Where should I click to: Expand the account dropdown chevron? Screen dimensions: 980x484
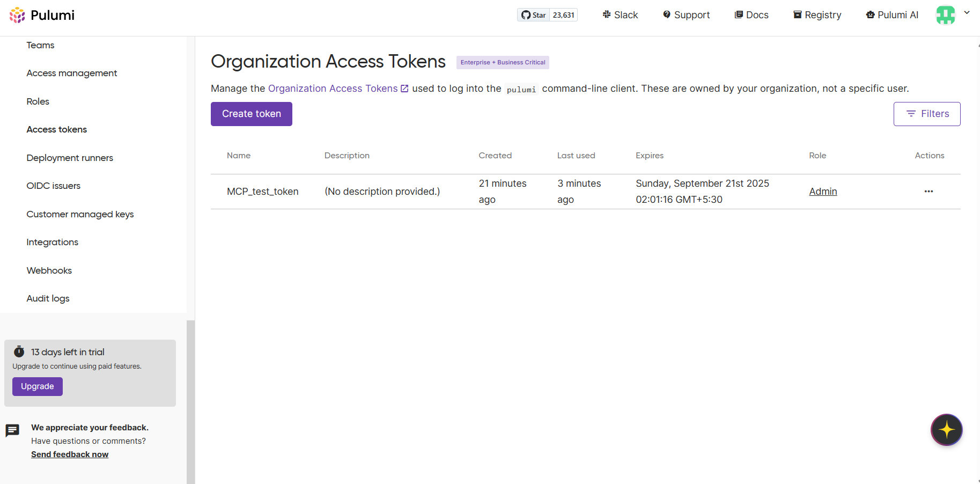point(967,13)
